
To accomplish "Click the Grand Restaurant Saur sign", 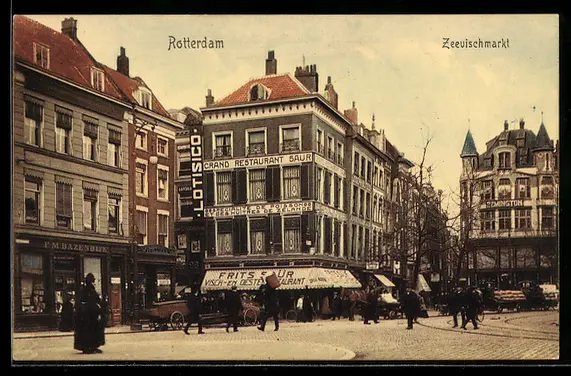I will click(x=258, y=161).
